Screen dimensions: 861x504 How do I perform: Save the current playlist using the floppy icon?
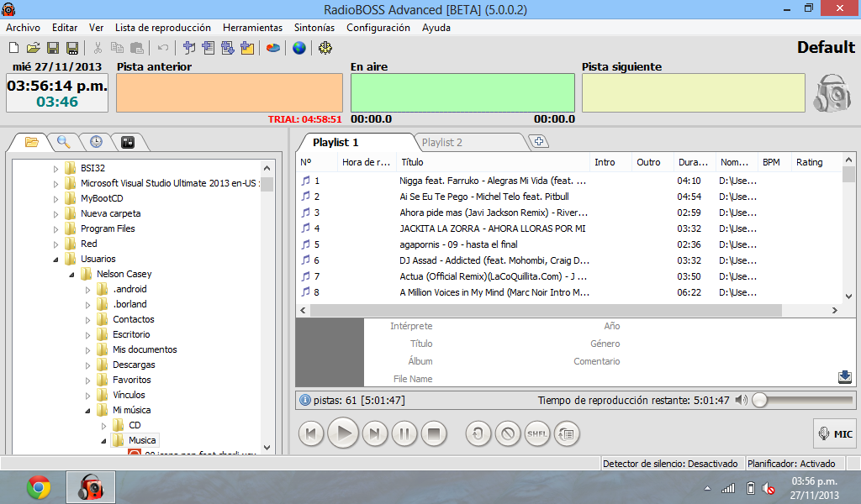53,48
